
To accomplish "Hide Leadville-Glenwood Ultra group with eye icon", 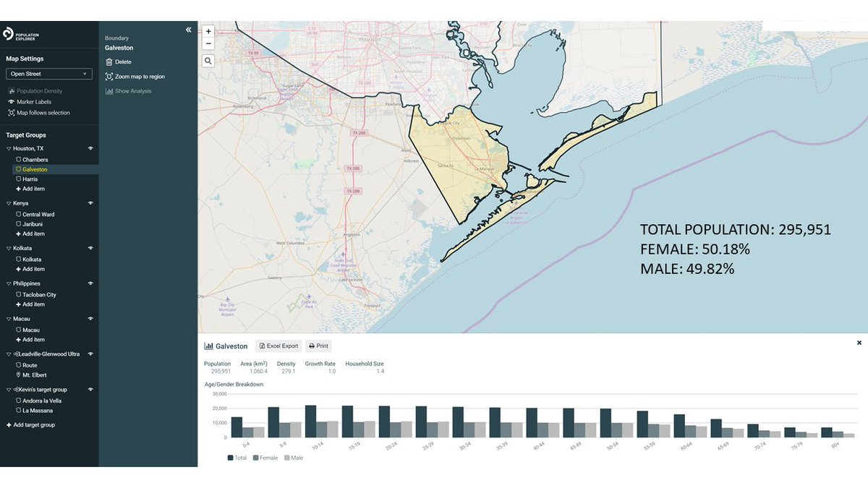I will pyautogui.click(x=91, y=354).
